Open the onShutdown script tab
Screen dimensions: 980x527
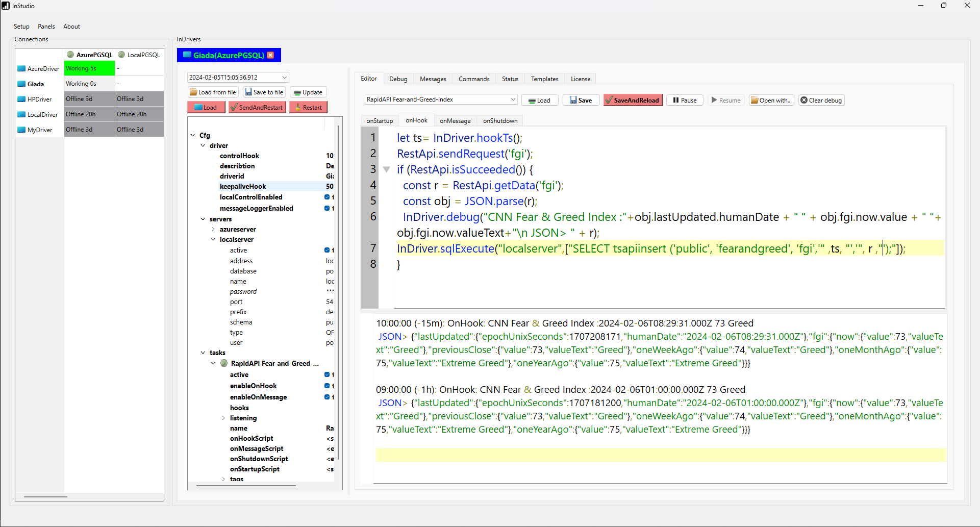[500, 121]
